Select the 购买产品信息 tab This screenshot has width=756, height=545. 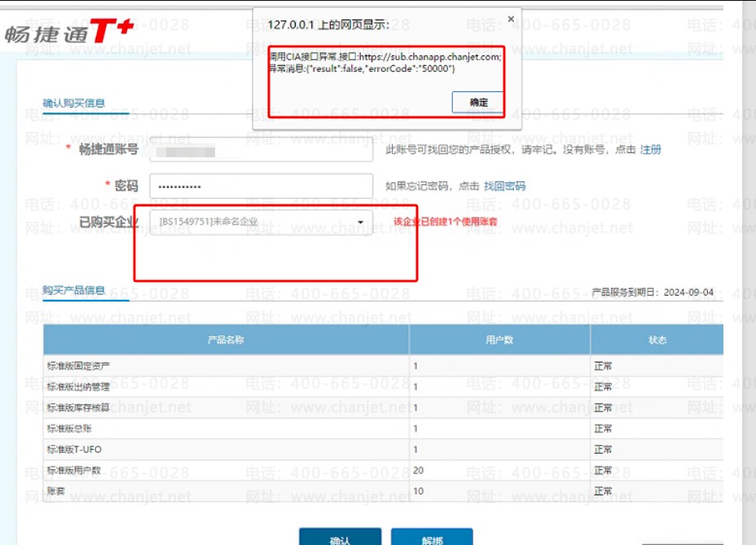pos(73,290)
